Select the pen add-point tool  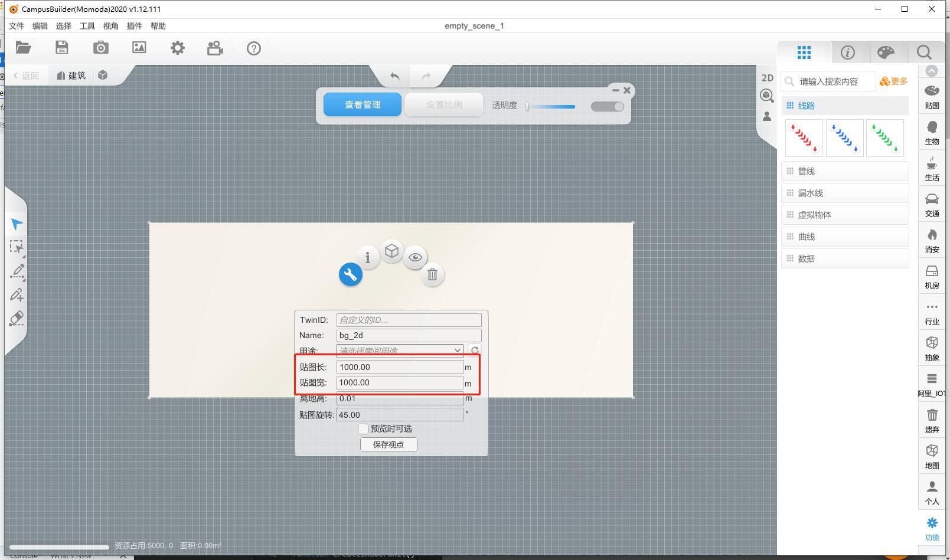(x=17, y=294)
